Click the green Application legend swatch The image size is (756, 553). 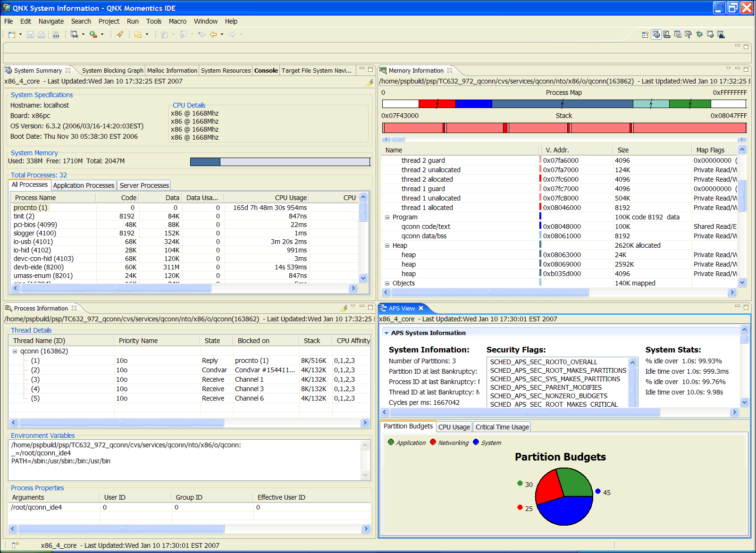click(x=391, y=442)
